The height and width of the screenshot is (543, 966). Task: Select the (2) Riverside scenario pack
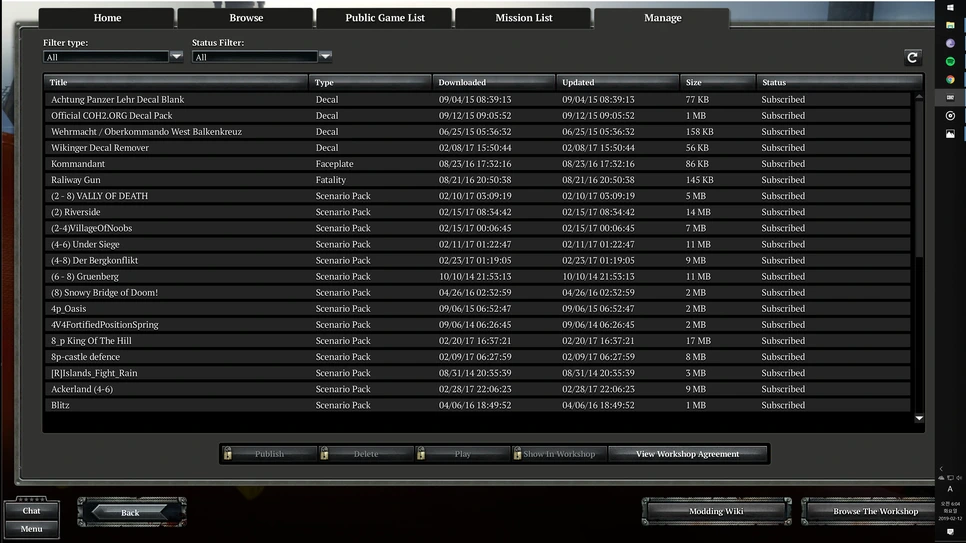click(477, 211)
